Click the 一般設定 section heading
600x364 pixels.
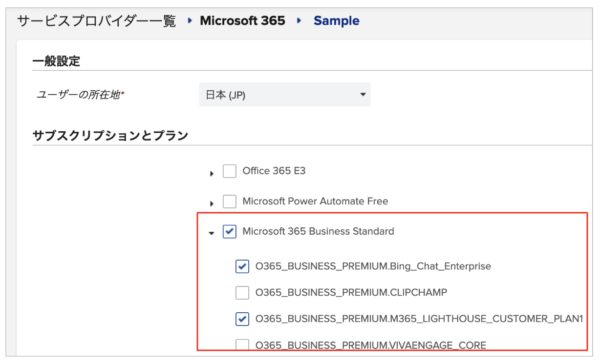click(x=56, y=61)
